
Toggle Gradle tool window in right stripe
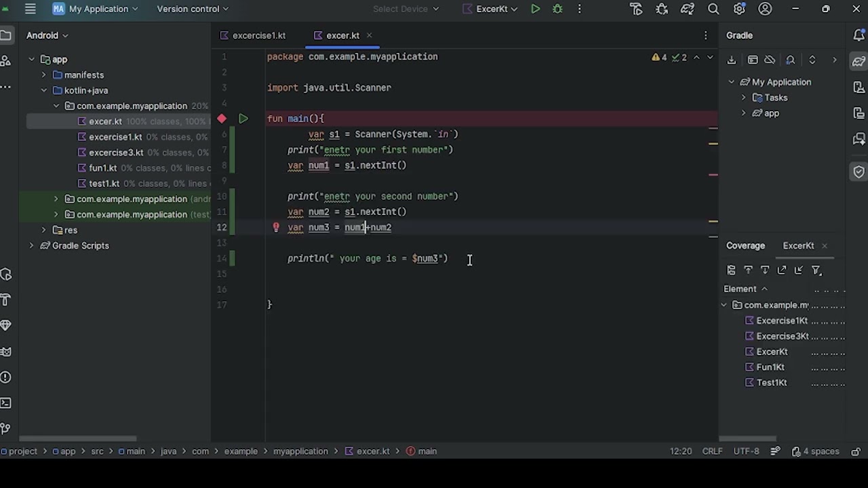[x=859, y=61]
